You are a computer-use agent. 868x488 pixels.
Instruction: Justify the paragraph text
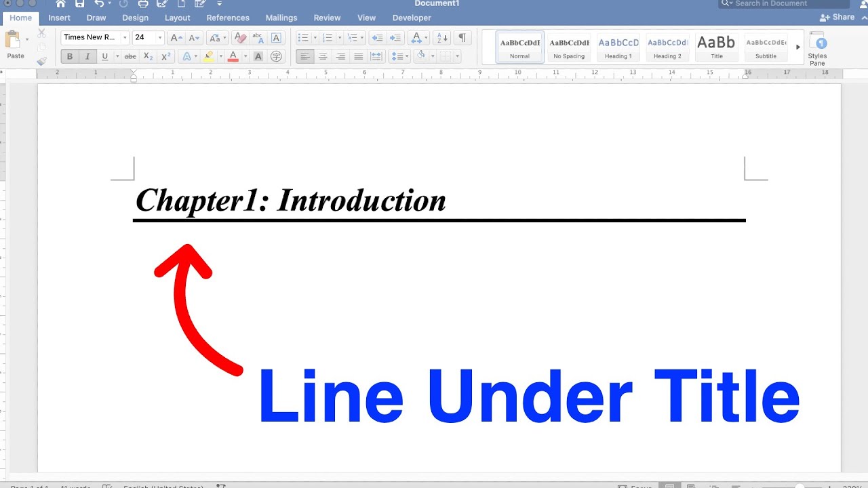coord(358,56)
